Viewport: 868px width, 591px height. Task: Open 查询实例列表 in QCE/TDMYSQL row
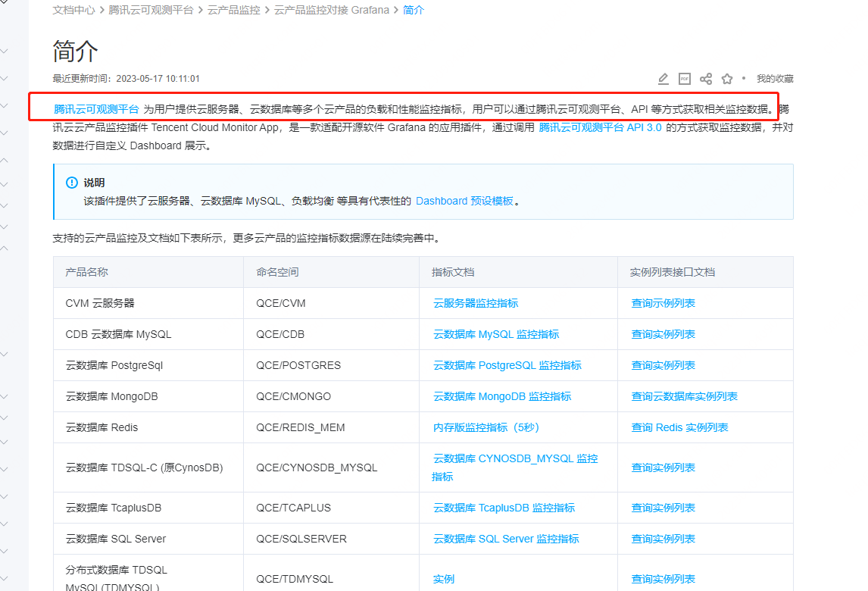pyautogui.click(x=663, y=580)
